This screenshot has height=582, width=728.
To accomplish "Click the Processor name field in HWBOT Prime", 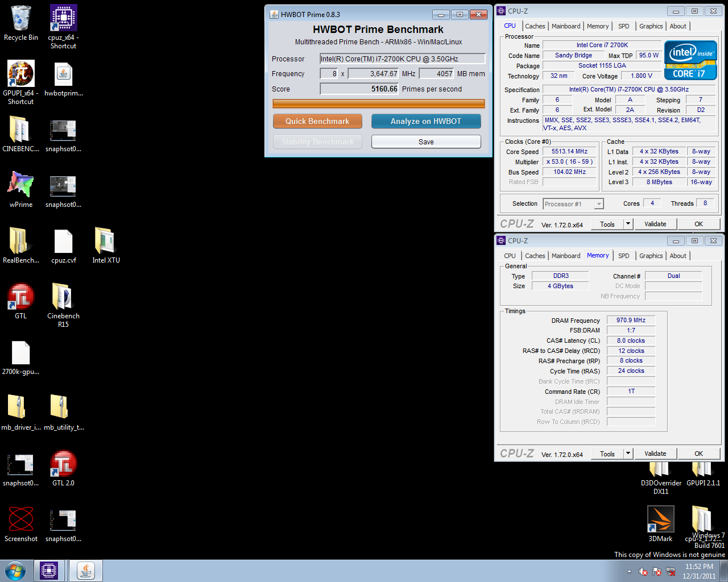I will (403, 59).
